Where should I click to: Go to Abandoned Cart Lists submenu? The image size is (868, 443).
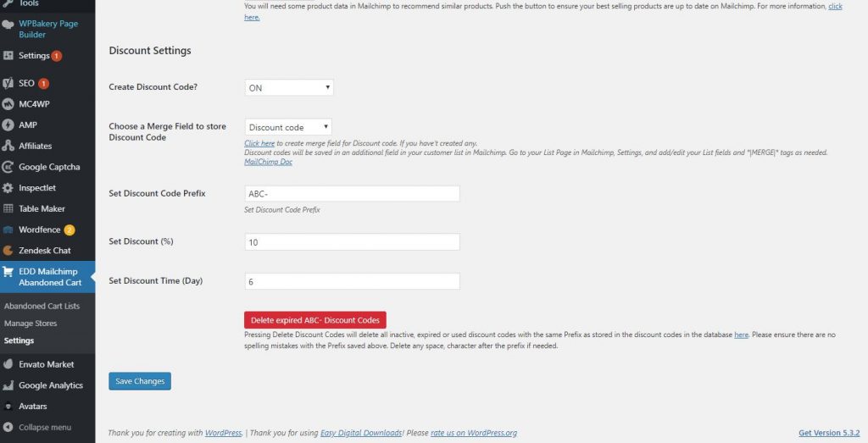pos(42,306)
